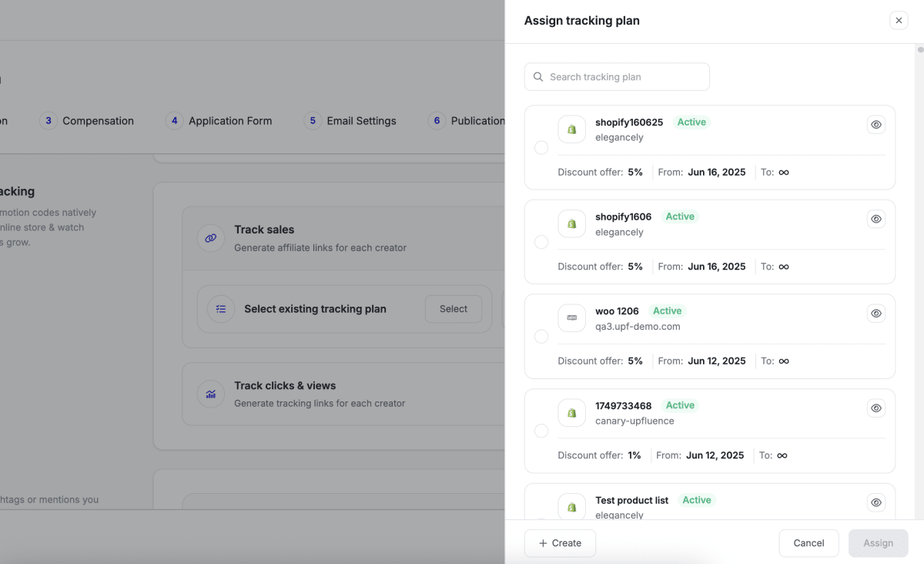This screenshot has width=924, height=564.
Task: Click the Assign tracking plan title
Action: point(582,21)
